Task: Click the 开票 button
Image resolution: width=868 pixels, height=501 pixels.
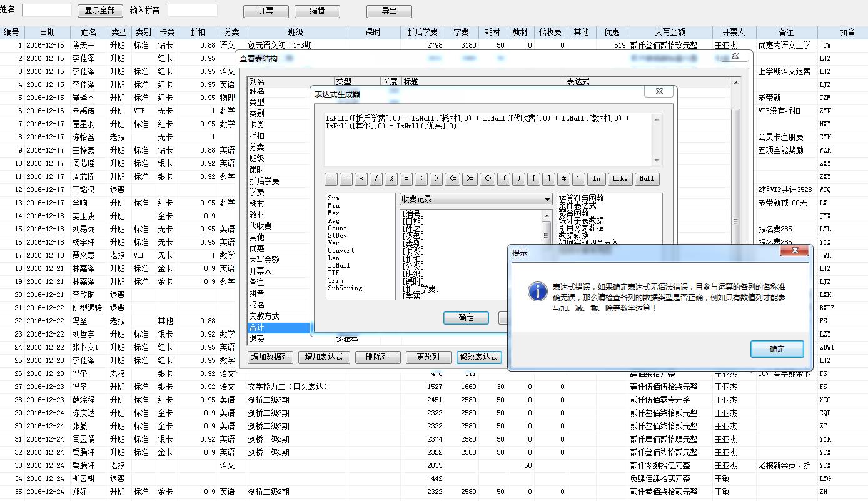Action: pos(266,11)
